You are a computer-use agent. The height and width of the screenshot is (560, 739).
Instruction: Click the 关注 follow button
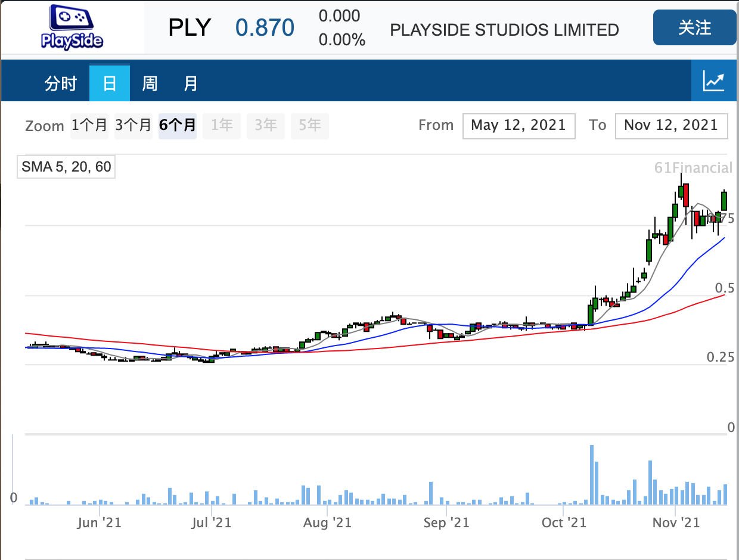point(695,27)
